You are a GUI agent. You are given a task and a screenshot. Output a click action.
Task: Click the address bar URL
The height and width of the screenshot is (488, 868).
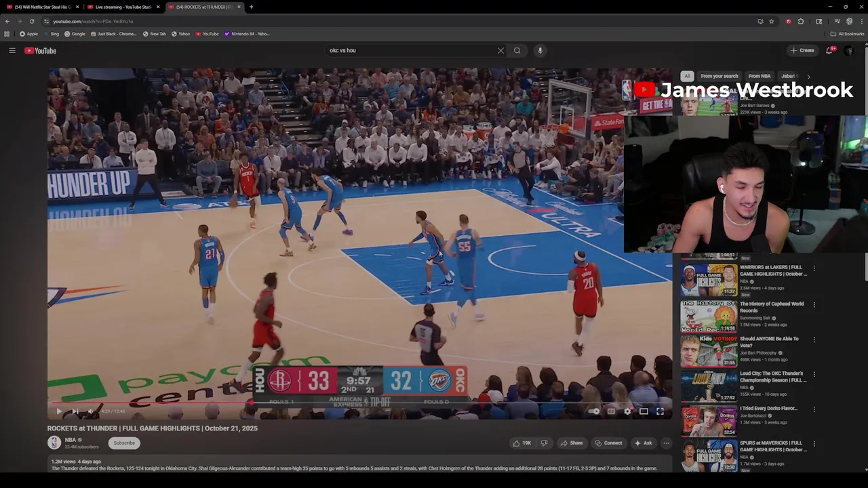(x=93, y=21)
